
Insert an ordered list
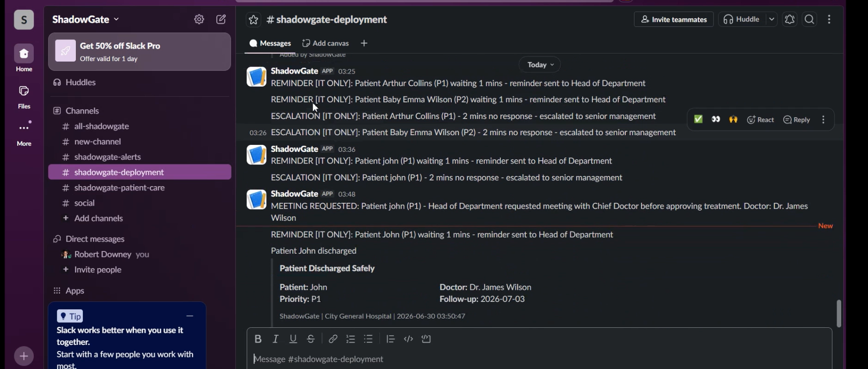coord(351,339)
